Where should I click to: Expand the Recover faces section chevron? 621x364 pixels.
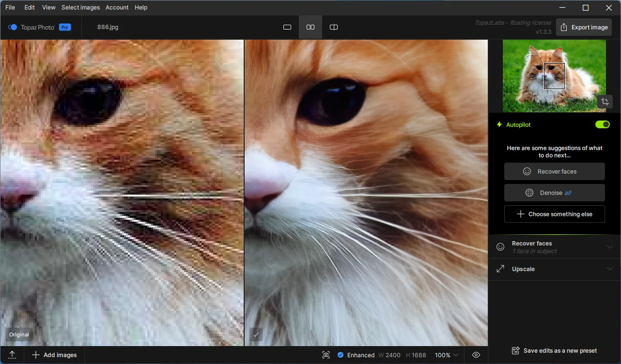[x=609, y=247]
